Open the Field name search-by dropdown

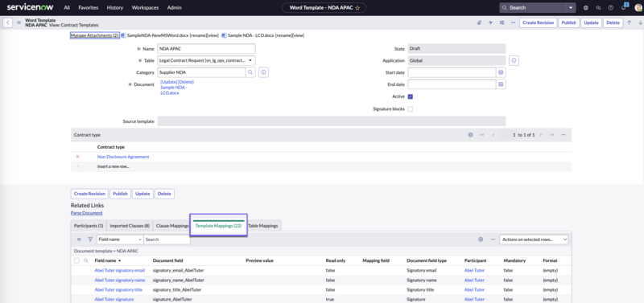pyautogui.click(x=120, y=240)
